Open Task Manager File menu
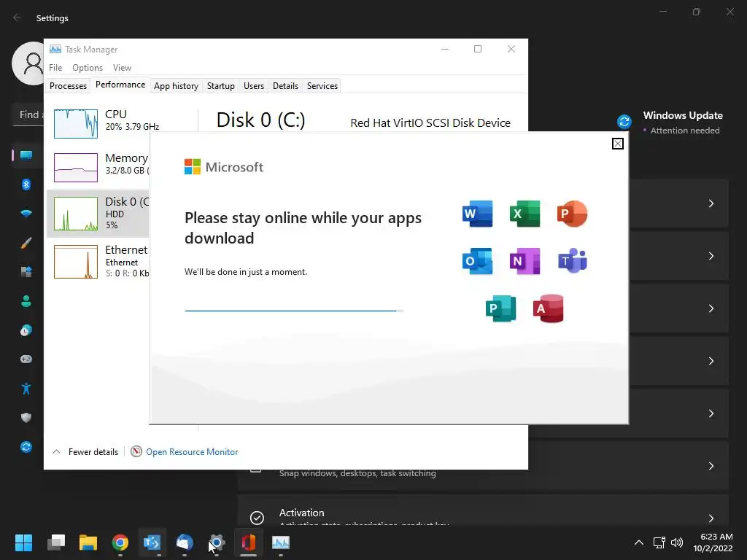Image resolution: width=747 pixels, height=560 pixels. [x=55, y=68]
